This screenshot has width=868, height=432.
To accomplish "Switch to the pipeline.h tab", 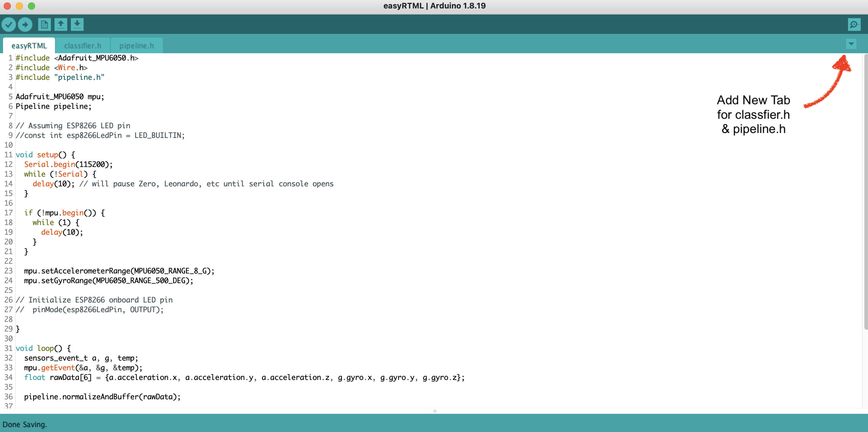I will coord(137,46).
